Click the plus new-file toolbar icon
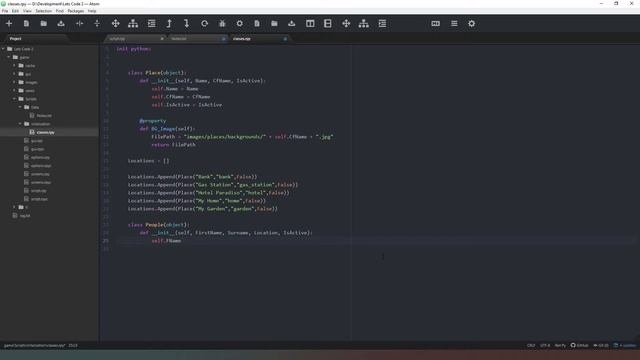The image size is (640, 360). pos(9,24)
